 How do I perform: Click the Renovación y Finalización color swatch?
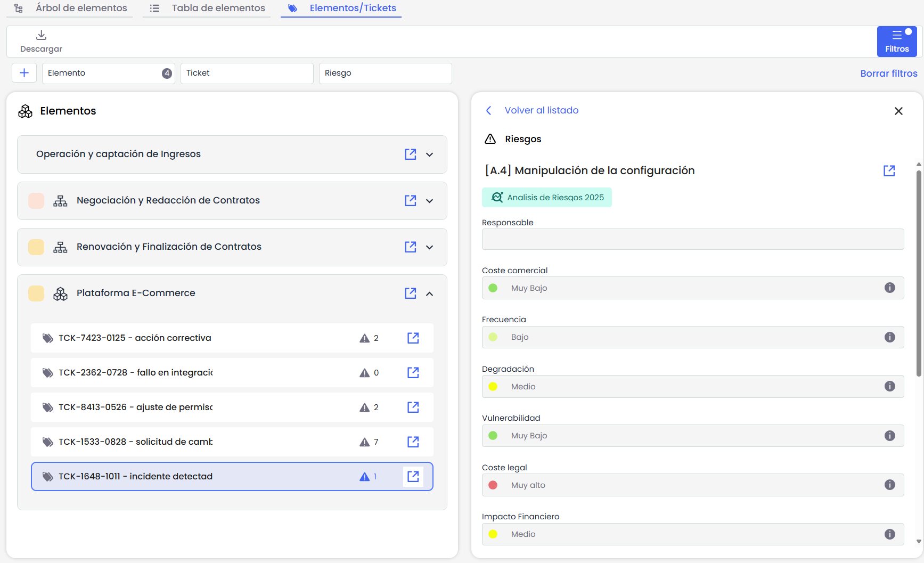click(x=36, y=247)
